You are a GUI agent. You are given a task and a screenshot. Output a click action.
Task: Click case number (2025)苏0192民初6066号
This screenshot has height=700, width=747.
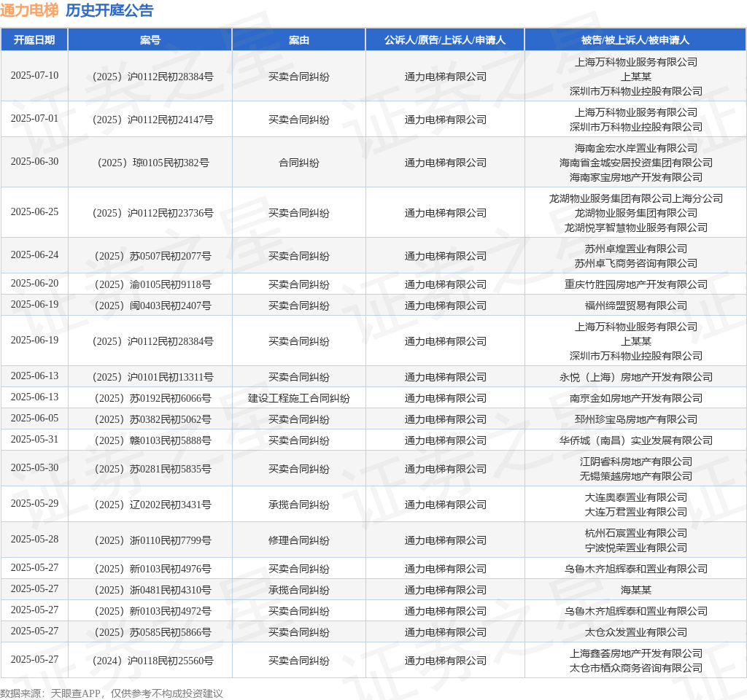pos(153,398)
